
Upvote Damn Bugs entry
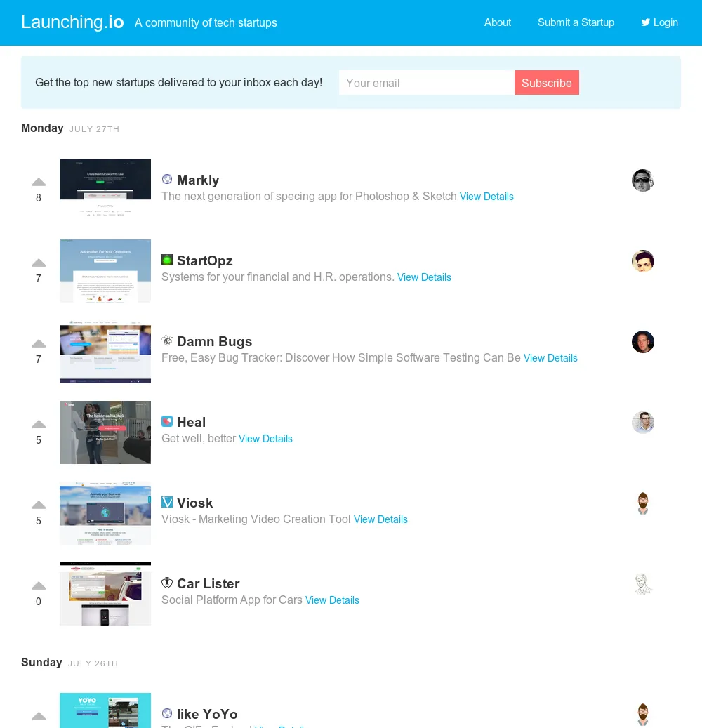[x=39, y=343]
